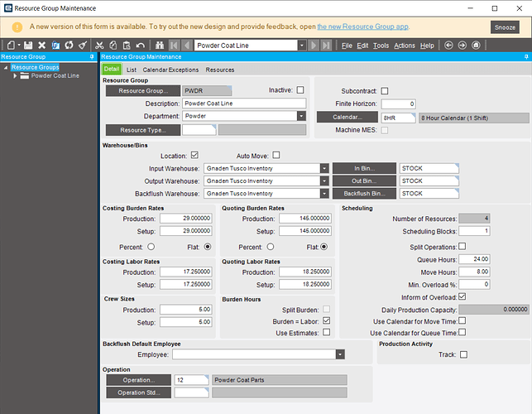Switch to the Calendar Exceptions tab
532x414 pixels.
pos(170,70)
